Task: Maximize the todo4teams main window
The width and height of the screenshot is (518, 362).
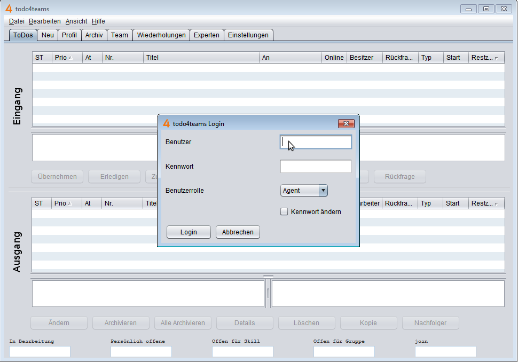Action: (486, 9)
